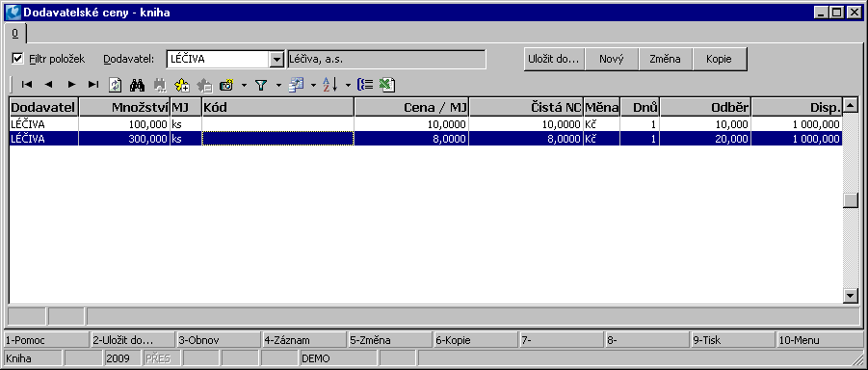Click the Uložit do... button
The image size is (868, 370).
click(x=554, y=60)
